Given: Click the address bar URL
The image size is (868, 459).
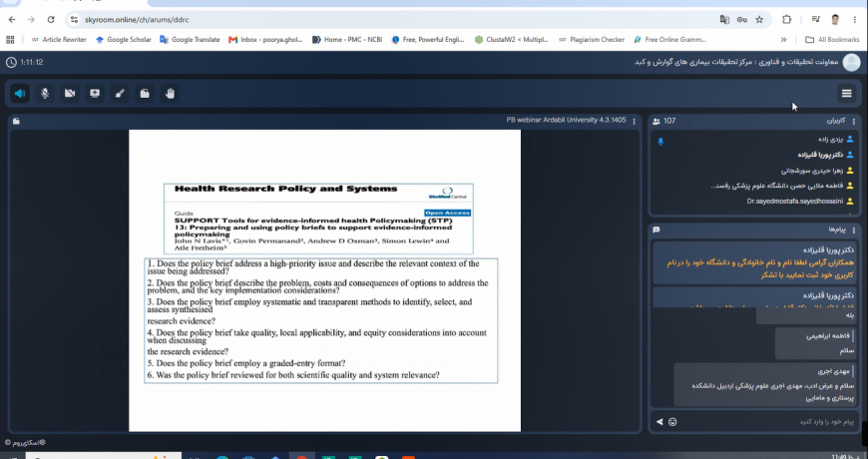Looking at the screenshot, I should [x=137, y=20].
